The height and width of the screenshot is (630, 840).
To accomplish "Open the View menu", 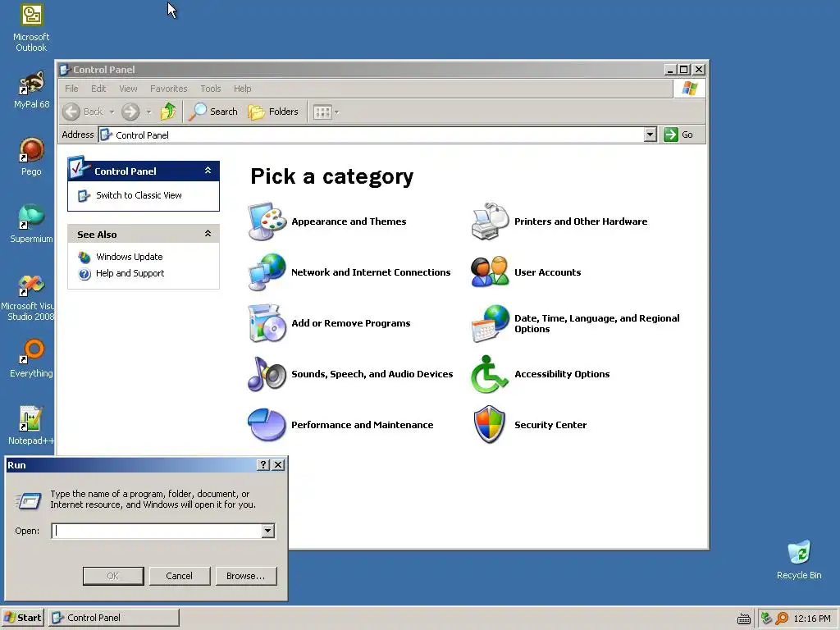I will point(128,89).
